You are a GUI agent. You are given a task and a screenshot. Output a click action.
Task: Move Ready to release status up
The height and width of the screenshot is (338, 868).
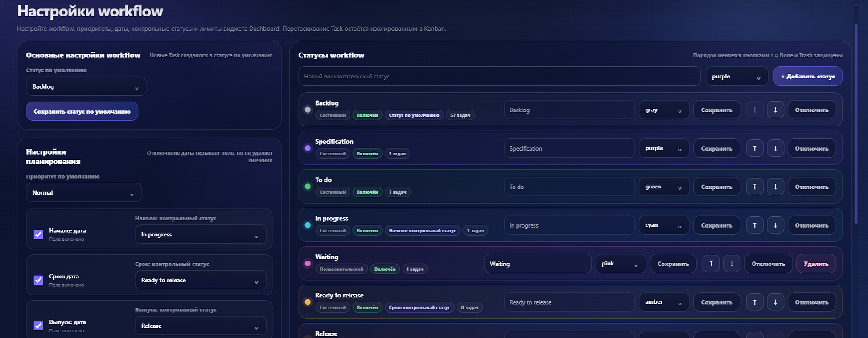pyautogui.click(x=755, y=302)
